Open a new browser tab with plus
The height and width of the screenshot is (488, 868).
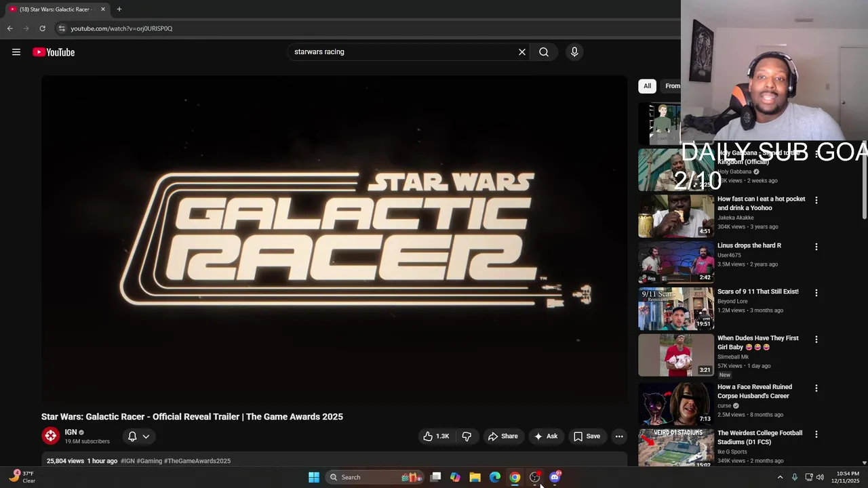[119, 9]
